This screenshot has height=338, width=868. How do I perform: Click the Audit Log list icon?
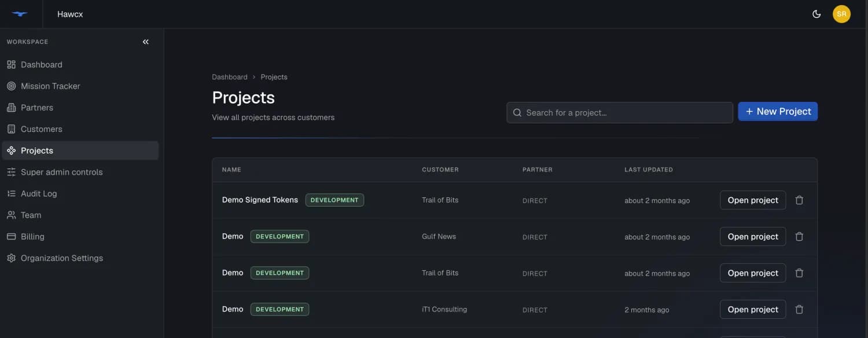[x=11, y=193]
